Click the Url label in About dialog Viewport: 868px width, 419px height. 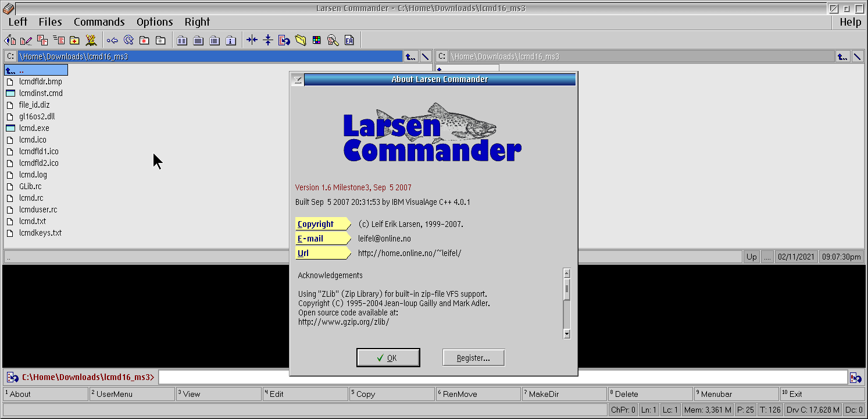tap(323, 253)
